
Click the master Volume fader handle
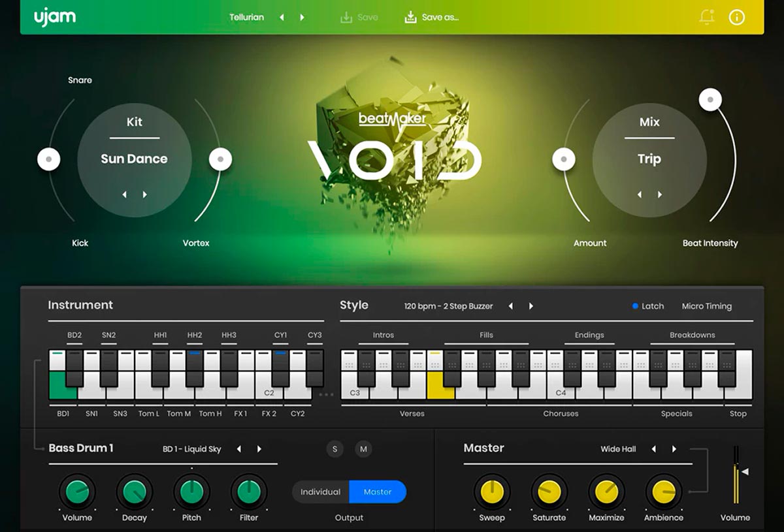745,471
